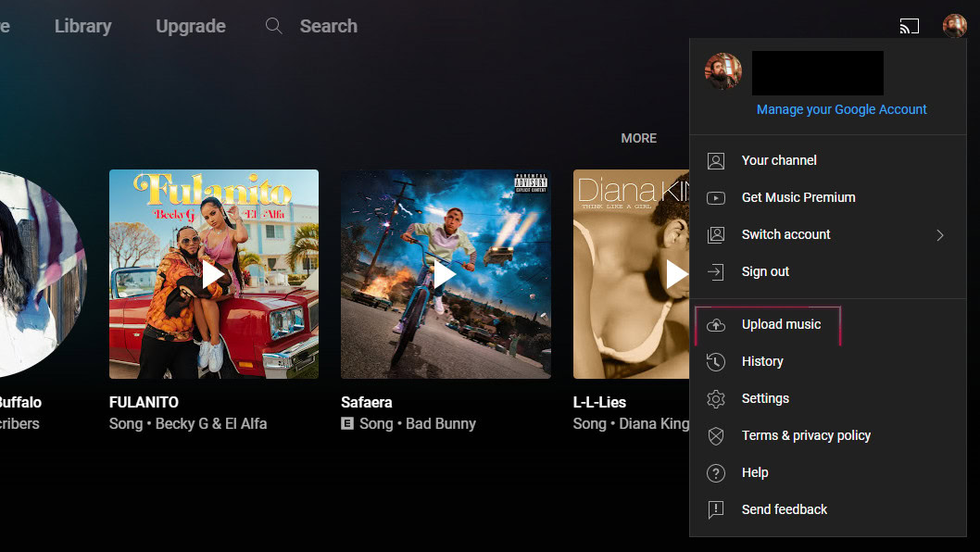Select Switch account menu entry
Screen dimensions: 980x552
pyautogui.click(x=828, y=234)
